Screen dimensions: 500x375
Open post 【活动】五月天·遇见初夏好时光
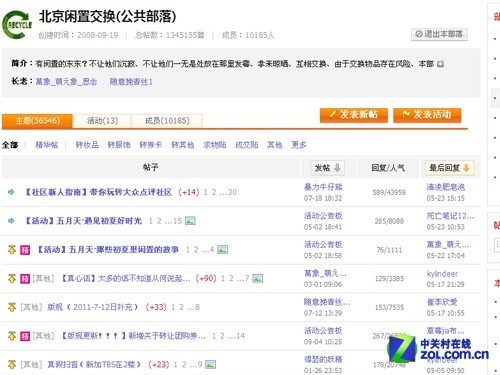pos(83,221)
